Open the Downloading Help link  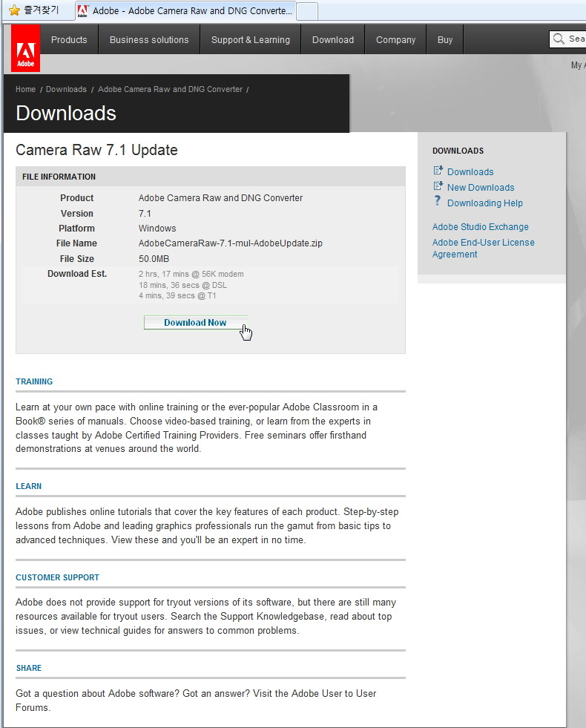485,203
